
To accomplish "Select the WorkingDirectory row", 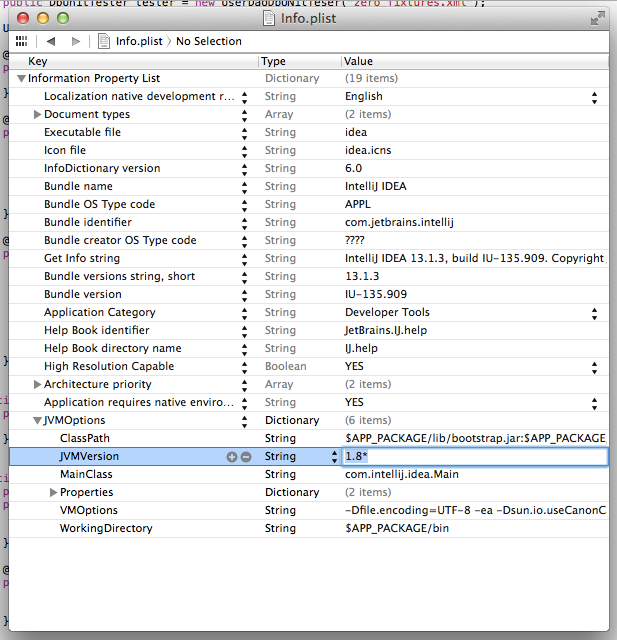I will coord(308,528).
